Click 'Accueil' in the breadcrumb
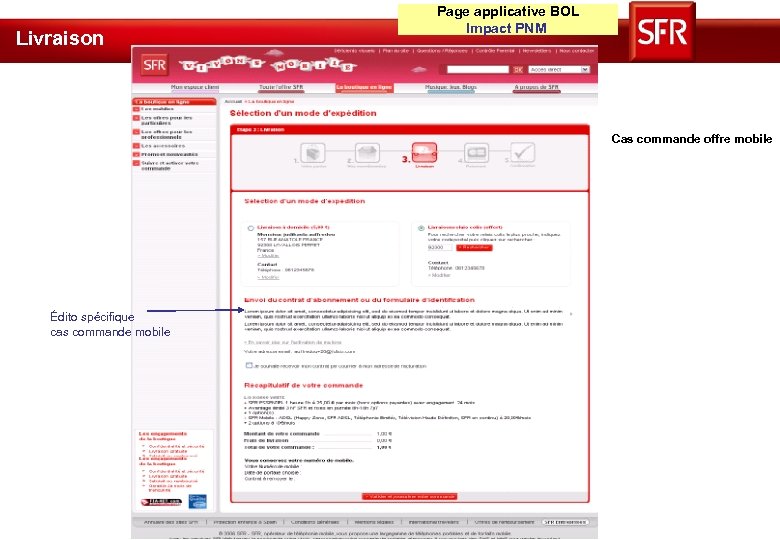Image resolution: width=780 pixels, height=540 pixels. click(233, 101)
